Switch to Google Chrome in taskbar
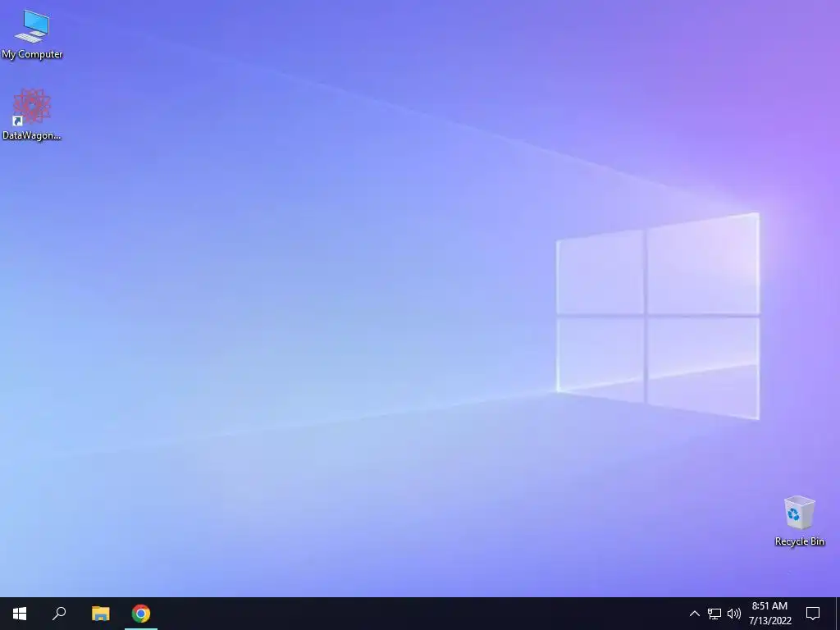The width and height of the screenshot is (840, 630). pyautogui.click(x=141, y=614)
